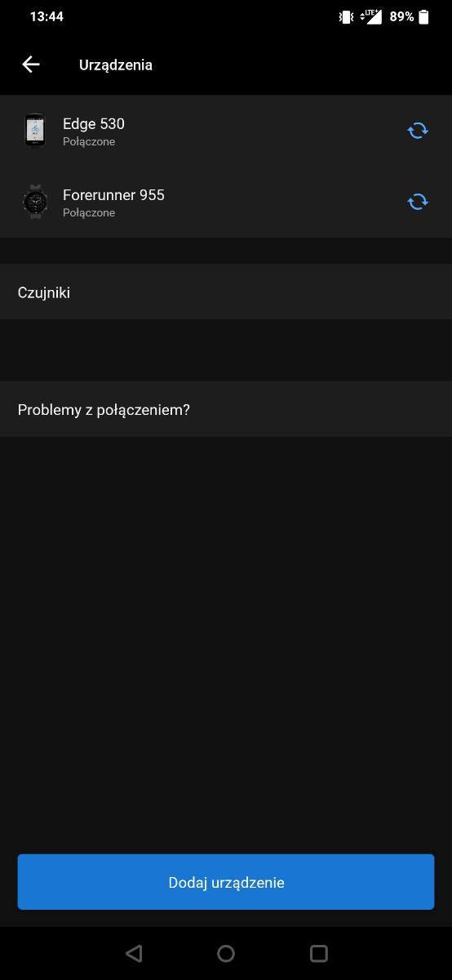Screen dimensions: 452x980
Task: Tap the LTE signal indicator
Action: [x=371, y=16]
